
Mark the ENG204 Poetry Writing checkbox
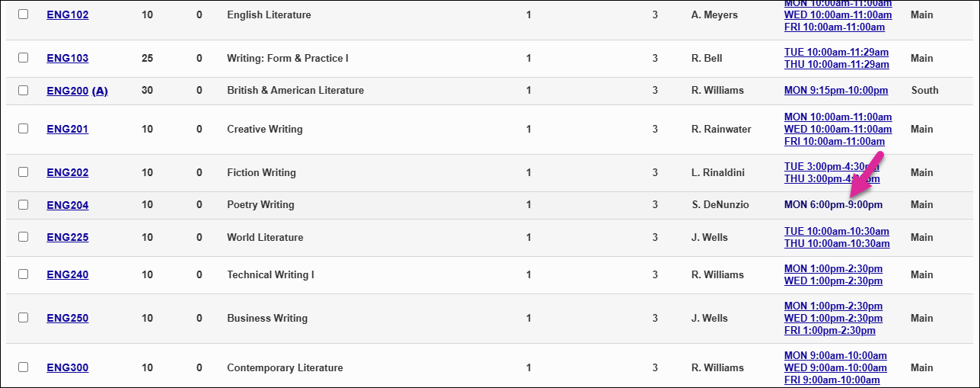coord(23,204)
